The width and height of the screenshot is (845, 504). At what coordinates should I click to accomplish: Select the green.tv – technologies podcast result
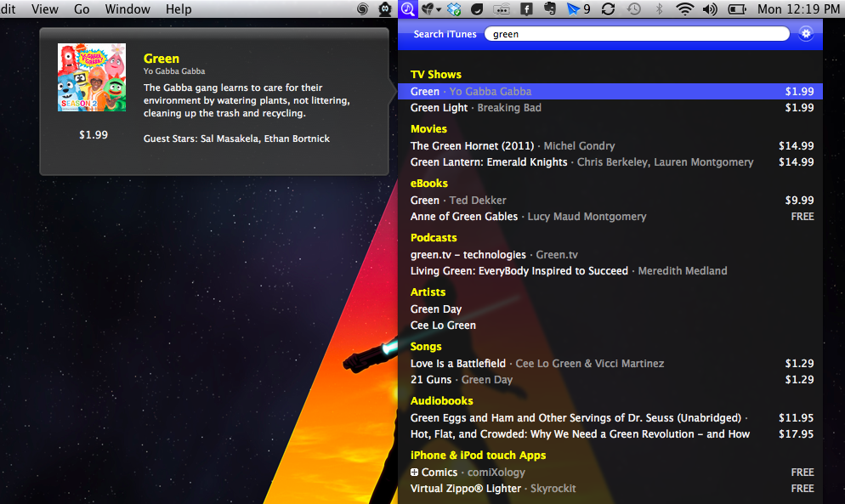point(610,254)
